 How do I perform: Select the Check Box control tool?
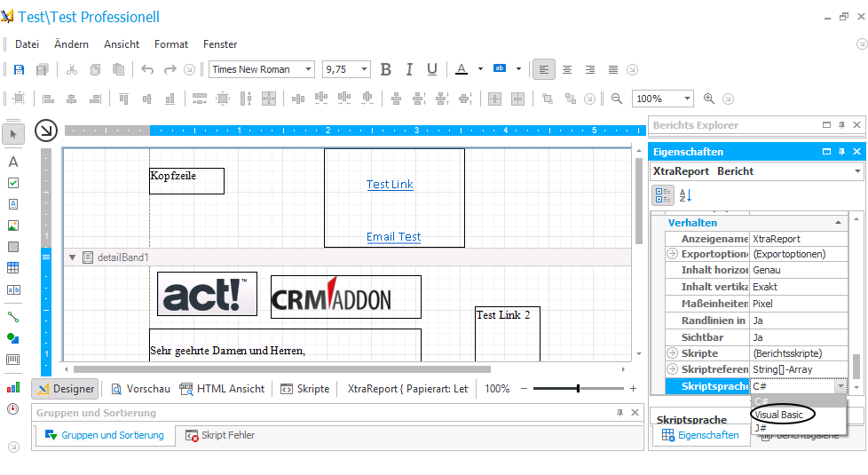click(x=13, y=183)
